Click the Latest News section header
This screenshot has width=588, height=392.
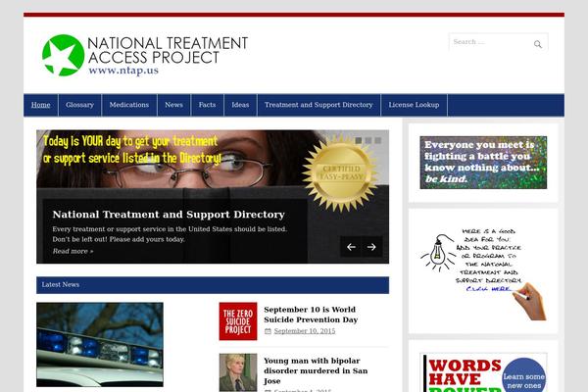213,285
